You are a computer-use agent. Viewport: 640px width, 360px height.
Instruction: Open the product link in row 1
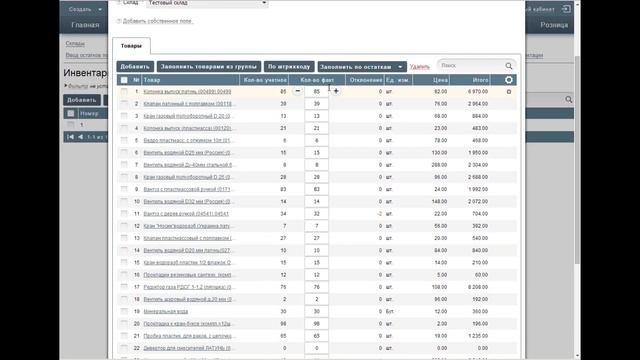187,91
